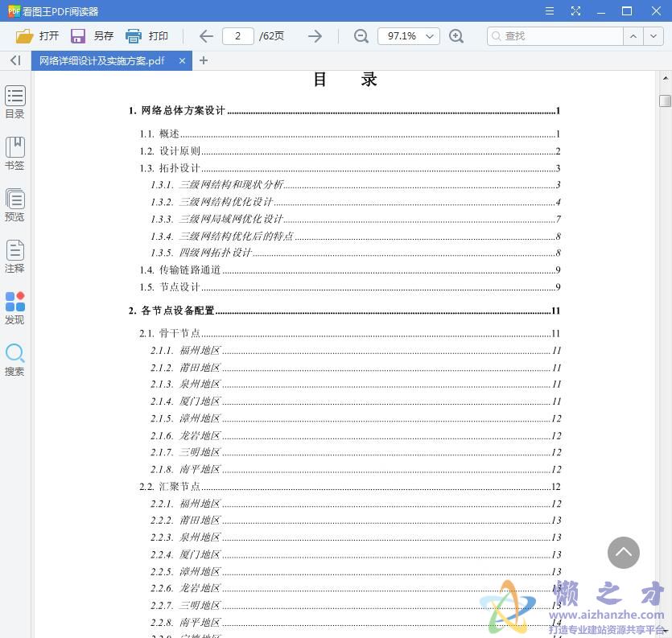The width and height of the screenshot is (672, 638).
Task: Click the next search match chevron
Action: tap(653, 36)
